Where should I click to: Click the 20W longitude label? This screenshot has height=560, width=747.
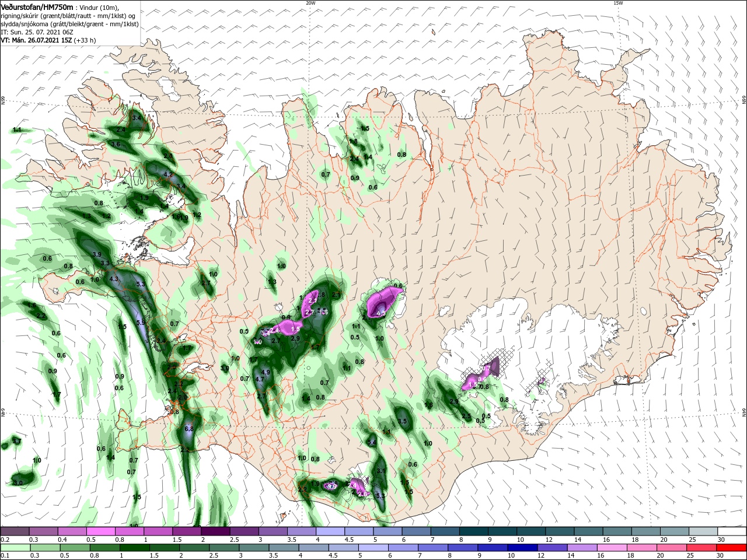click(x=310, y=3)
